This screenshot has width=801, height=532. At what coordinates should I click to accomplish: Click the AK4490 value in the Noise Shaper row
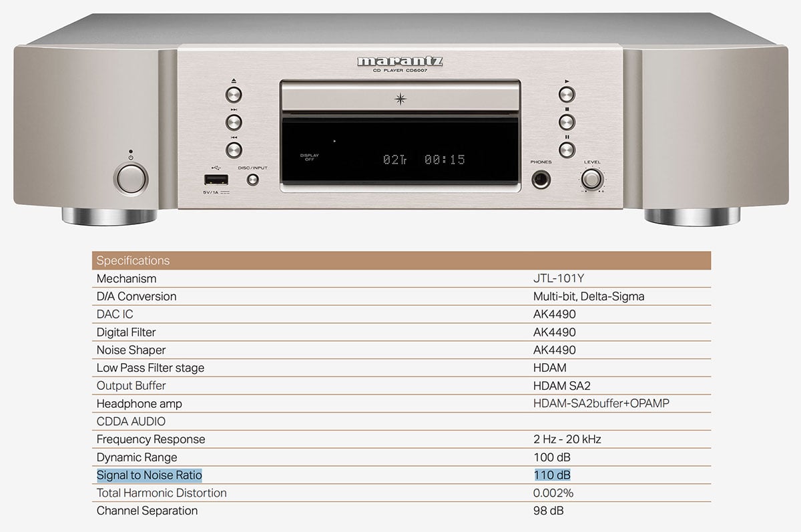(x=555, y=350)
